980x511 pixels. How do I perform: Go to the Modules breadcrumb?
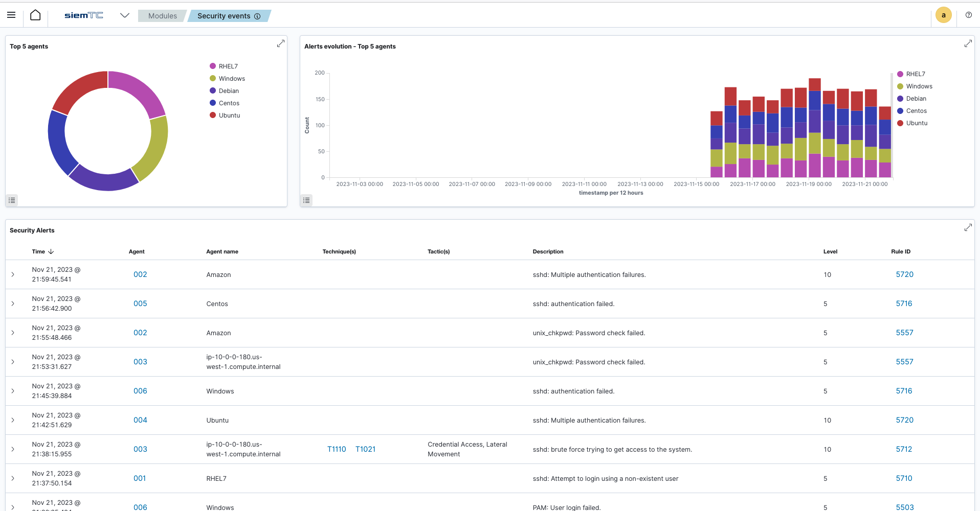162,16
